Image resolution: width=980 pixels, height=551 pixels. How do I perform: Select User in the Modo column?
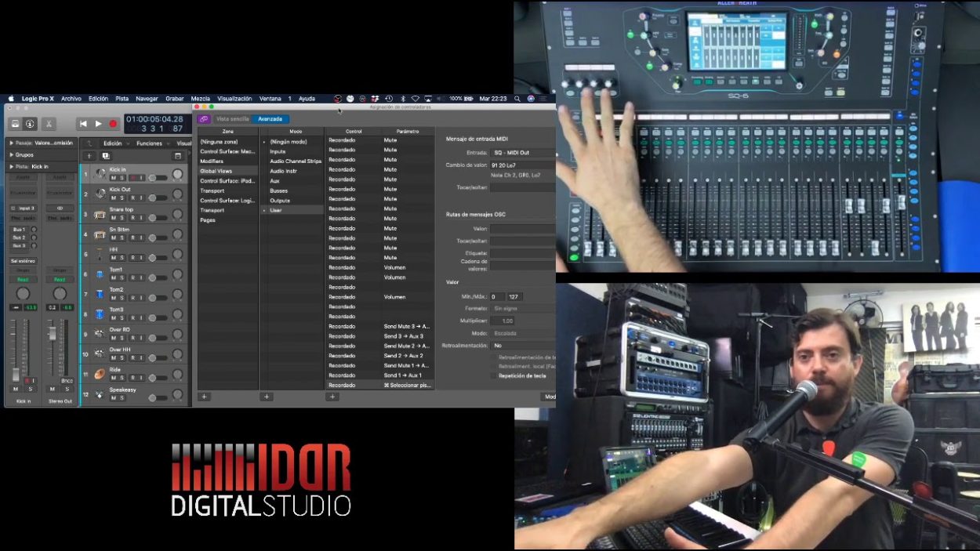277,210
